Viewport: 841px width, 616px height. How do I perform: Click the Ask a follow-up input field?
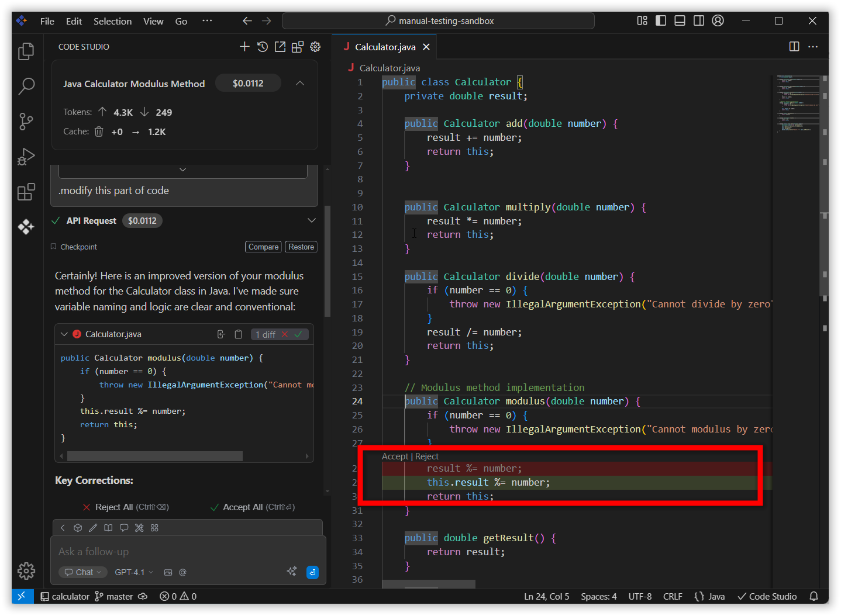point(188,552)
